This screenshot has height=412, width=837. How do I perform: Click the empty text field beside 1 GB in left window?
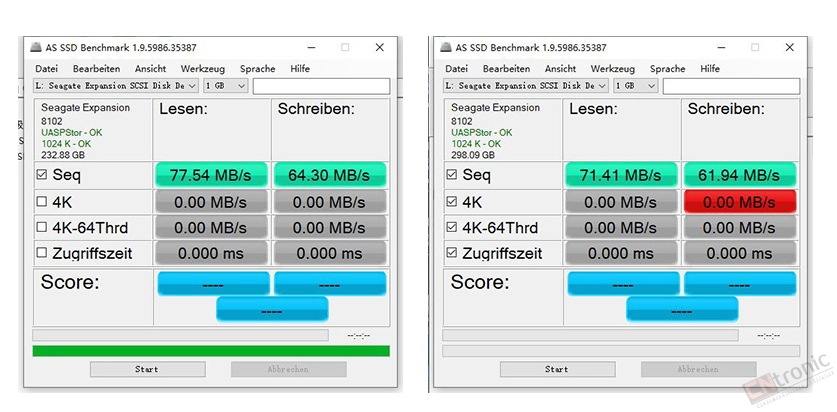321,86
